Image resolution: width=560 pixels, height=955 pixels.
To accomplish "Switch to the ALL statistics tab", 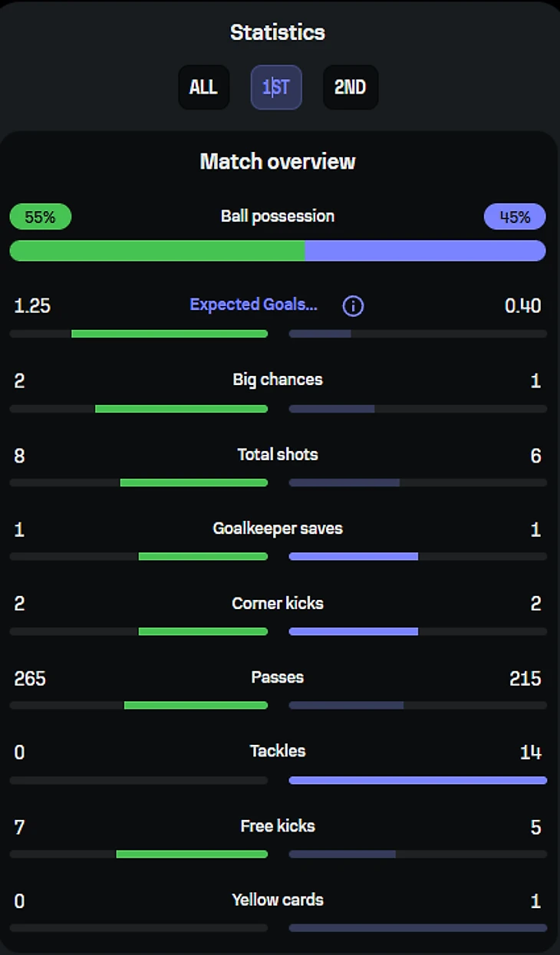I will [x=203, y=87].
